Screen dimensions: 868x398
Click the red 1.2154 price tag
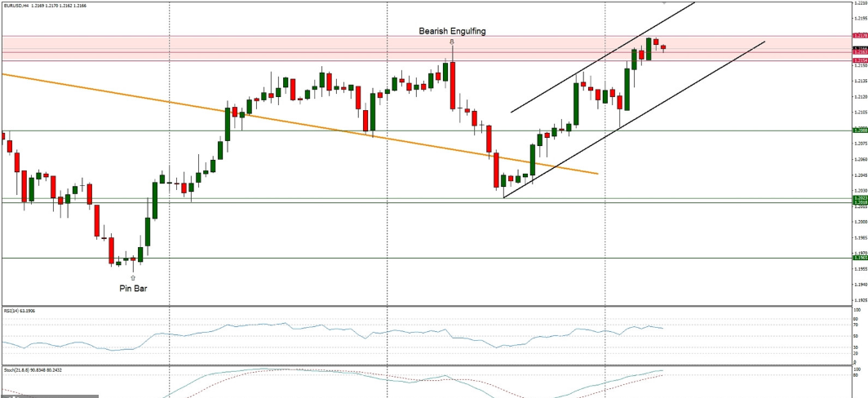click(859, 60)
